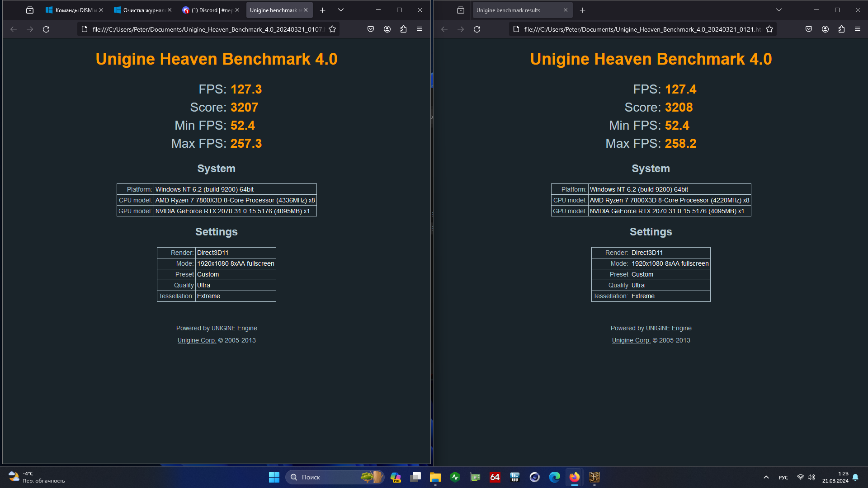
Task: Open File Explorer from the taskbar
Action: point(435,477)
